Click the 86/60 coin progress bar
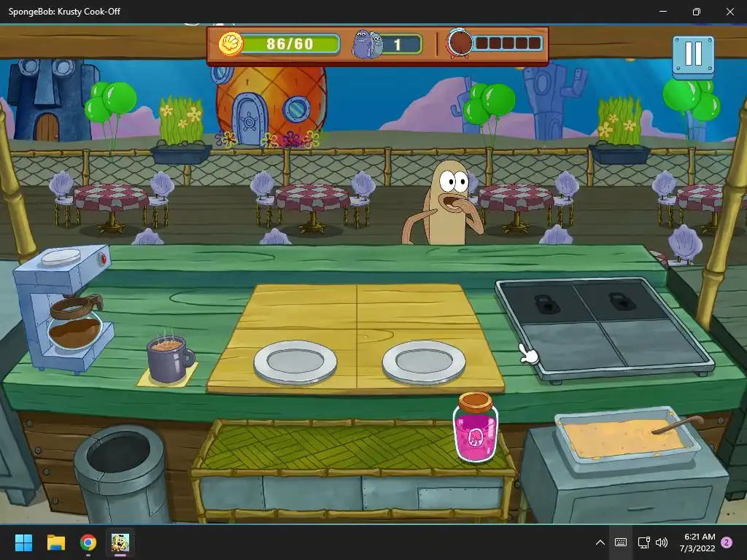 pyautogui.click(x=290, y=44)
